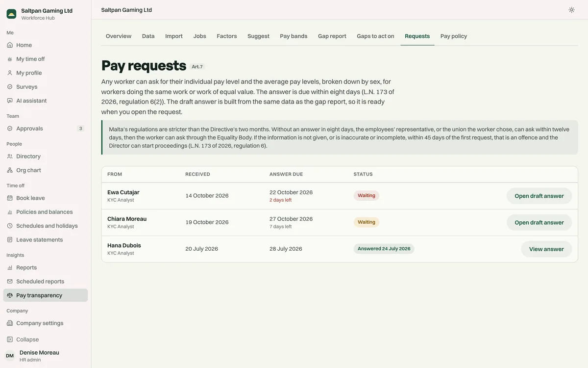Click the 28 July 2026 due date
Screen dimensions: 588x368
286,249
